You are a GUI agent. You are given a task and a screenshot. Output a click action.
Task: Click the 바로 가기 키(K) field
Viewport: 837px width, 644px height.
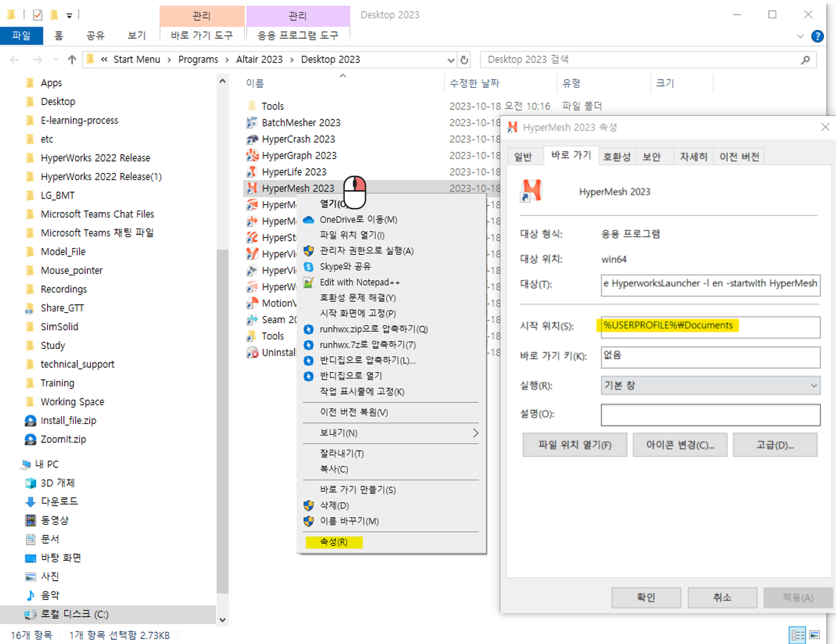tap(710, 356)
